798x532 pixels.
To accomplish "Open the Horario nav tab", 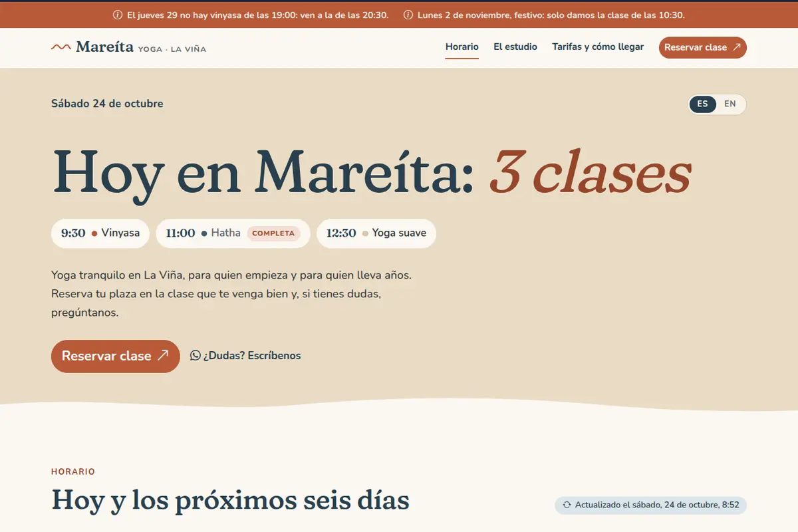I will click(462, 47).
